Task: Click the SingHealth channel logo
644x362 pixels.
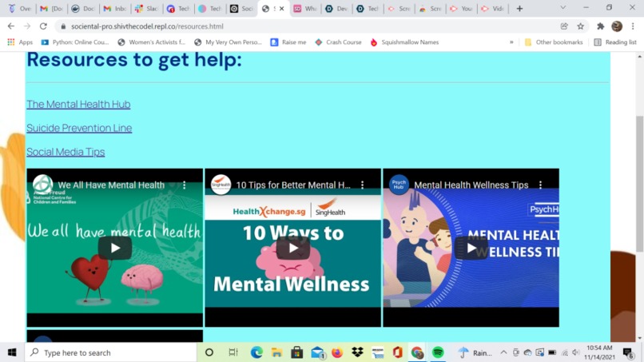Action: [x=221, y=185]
